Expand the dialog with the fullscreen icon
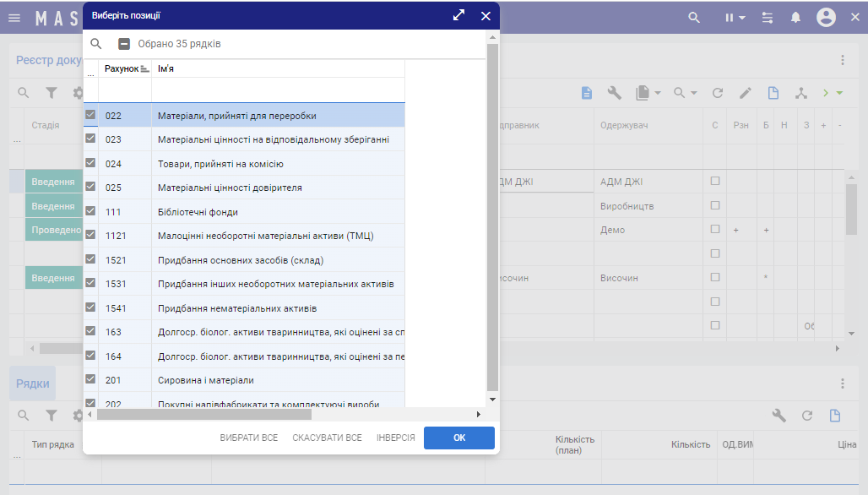Viewport: 868px width, 495px height. [x=458, y=15]
